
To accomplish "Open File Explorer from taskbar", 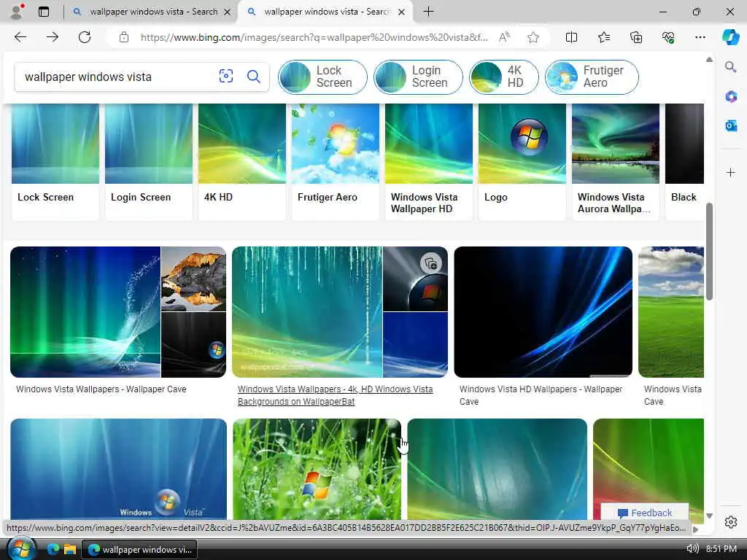I will [70, 549].
